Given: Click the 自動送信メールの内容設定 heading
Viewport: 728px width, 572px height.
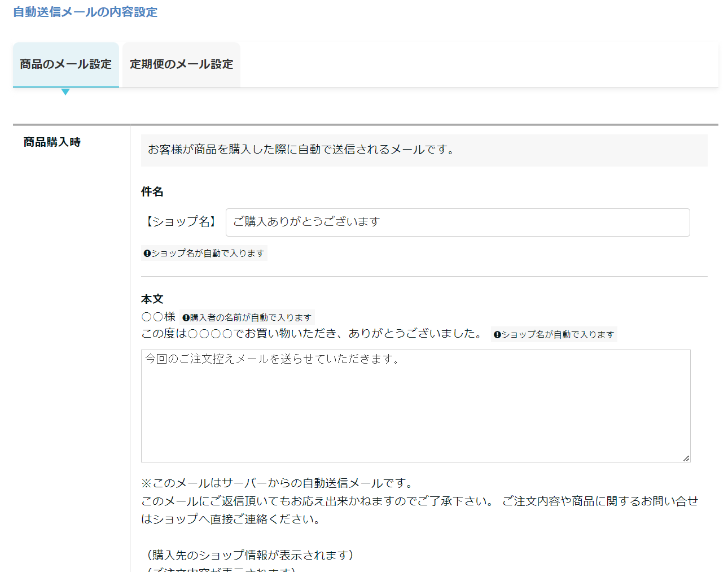Looking at the screenshot, I should 85,12.
